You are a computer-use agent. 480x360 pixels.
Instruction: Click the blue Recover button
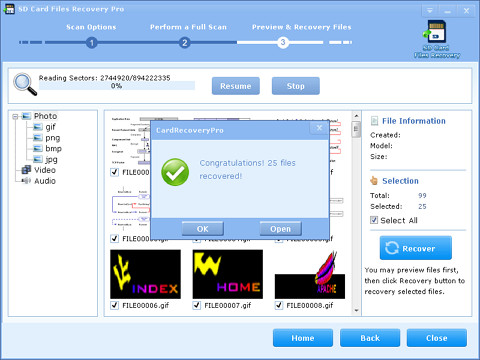[x=416, y=248]
